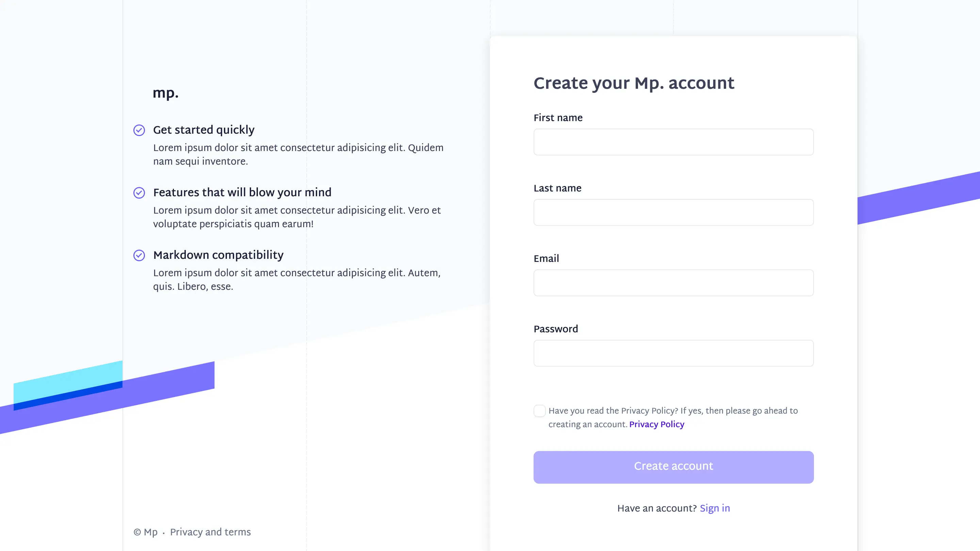
Task: Click the Last name label
Action: 557,188
